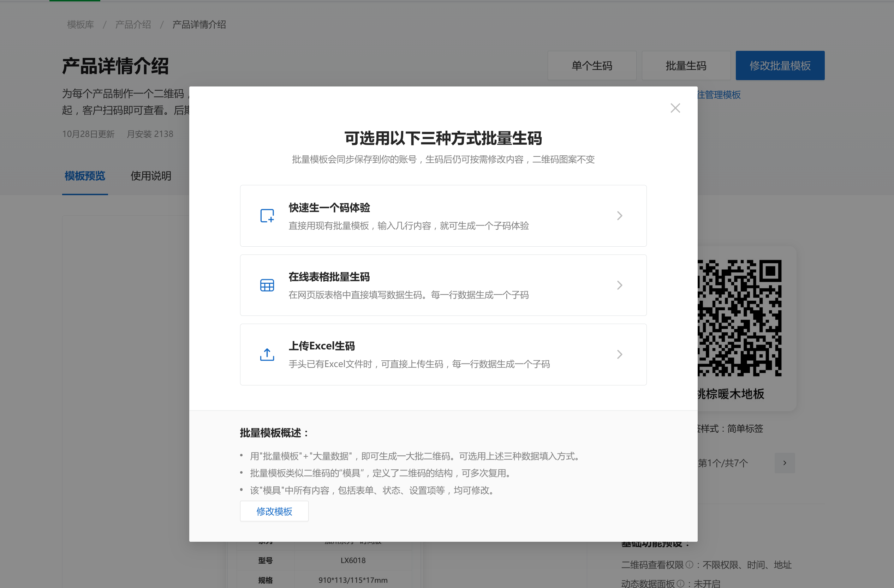Click the 批量生码 button
This screenshot has width=894, height=588.
[x=686, y=66]
